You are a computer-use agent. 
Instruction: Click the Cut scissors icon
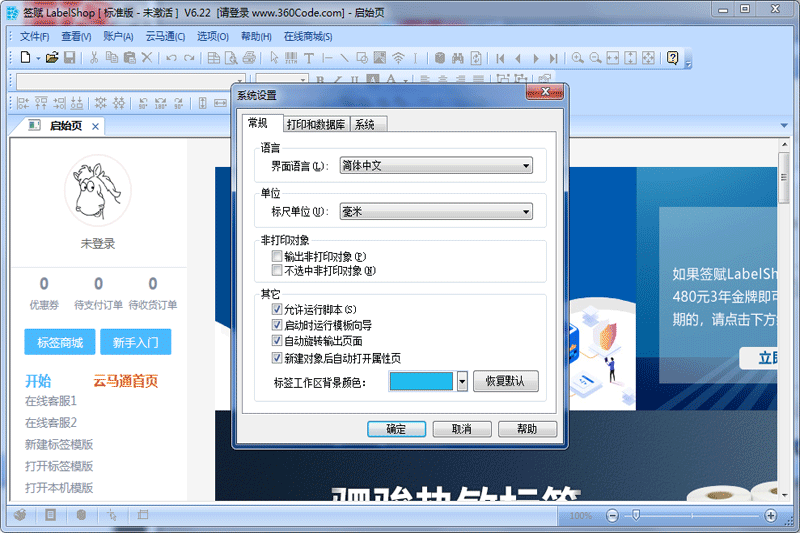[94, 58]
